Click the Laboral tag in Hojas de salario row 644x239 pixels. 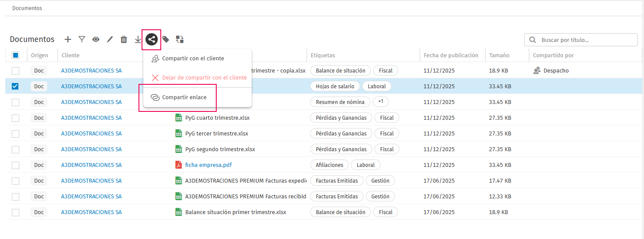[x=377, y=86]
